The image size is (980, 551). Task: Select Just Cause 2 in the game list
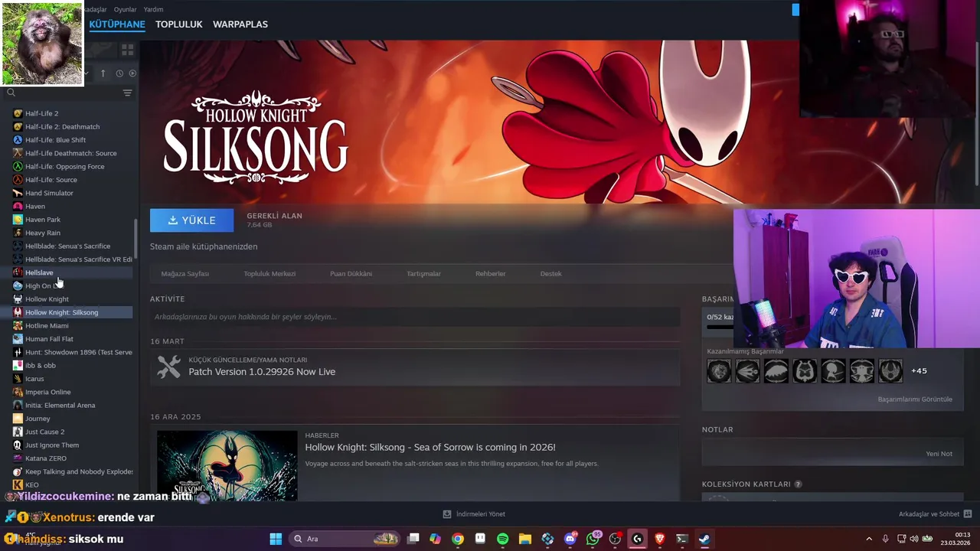coord(44,432)
